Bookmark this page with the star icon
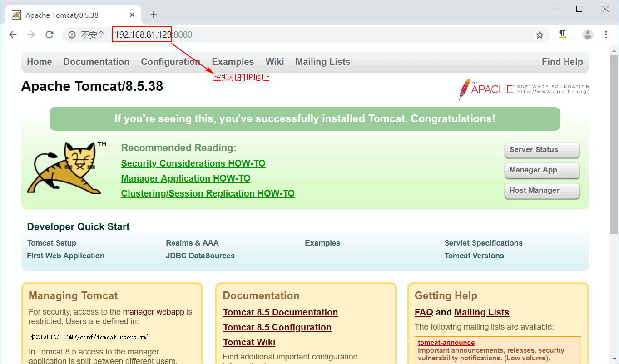Viewport: 619px width, 364px height. click(x=540, y=34)
